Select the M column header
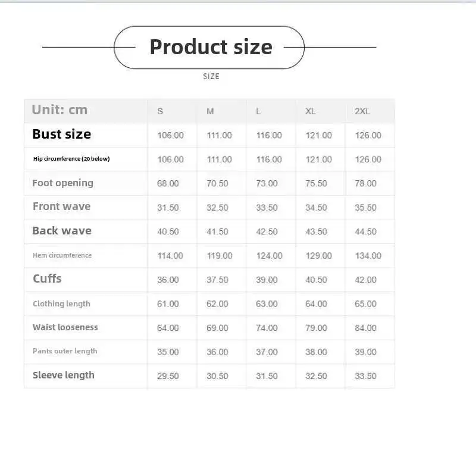The height and width of the screenshot is (476, 476). click(x=210, y=111)
